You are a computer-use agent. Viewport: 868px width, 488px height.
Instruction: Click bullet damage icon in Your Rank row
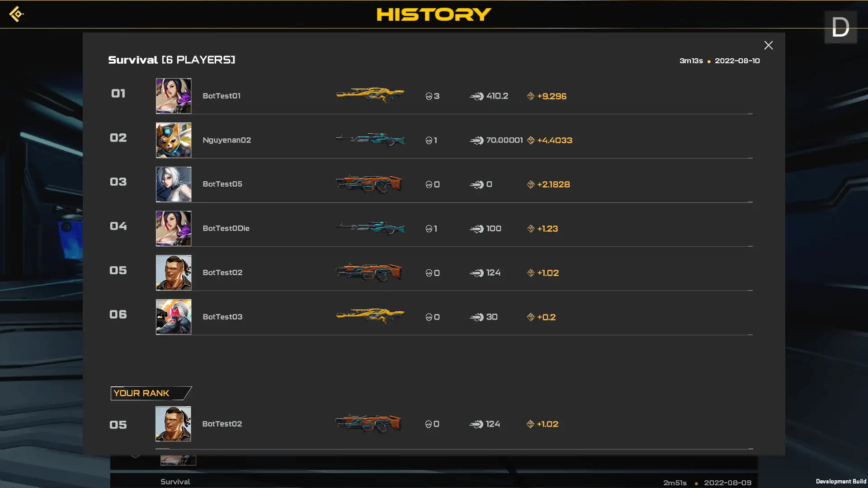pos(476,424)
